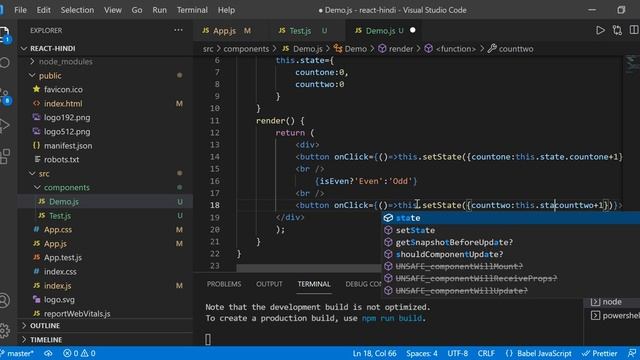Screen dimensions: 640x360
Task: Switch to the PROBLEMS panel tab
Action: pos(224,284)
